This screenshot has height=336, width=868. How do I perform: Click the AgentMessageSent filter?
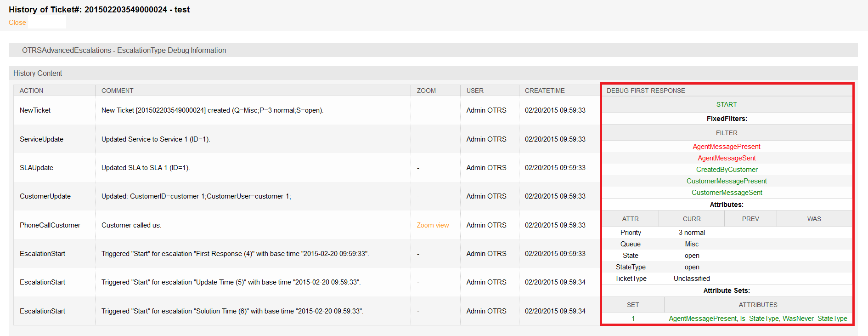tap(727, 158)
